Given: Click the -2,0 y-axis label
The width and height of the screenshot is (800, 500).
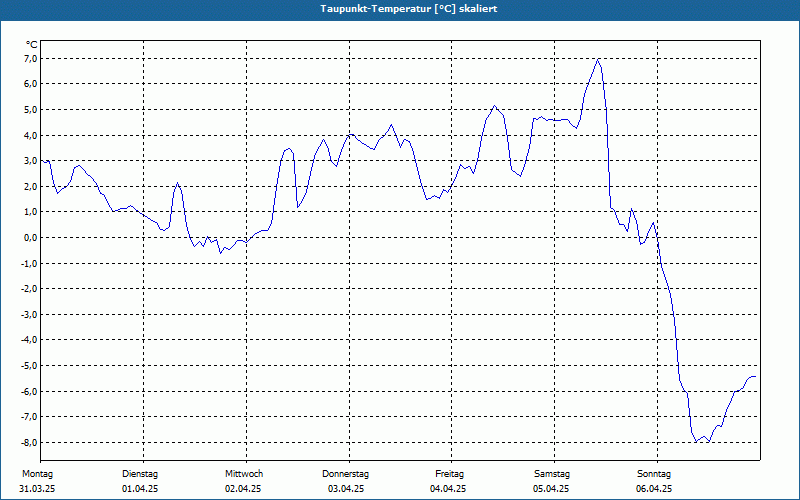Looking at the screenshot, I should tap(29, 289).
